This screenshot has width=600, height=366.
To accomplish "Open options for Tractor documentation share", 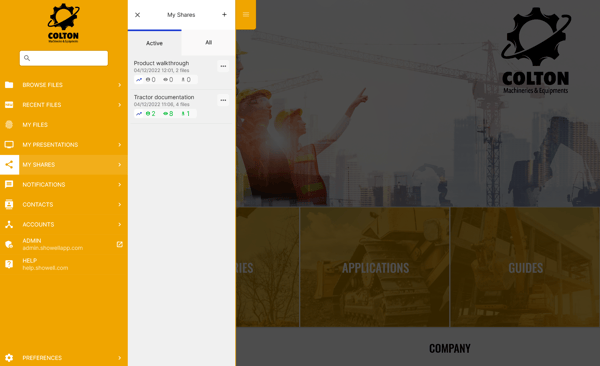I will pos(223,100).
